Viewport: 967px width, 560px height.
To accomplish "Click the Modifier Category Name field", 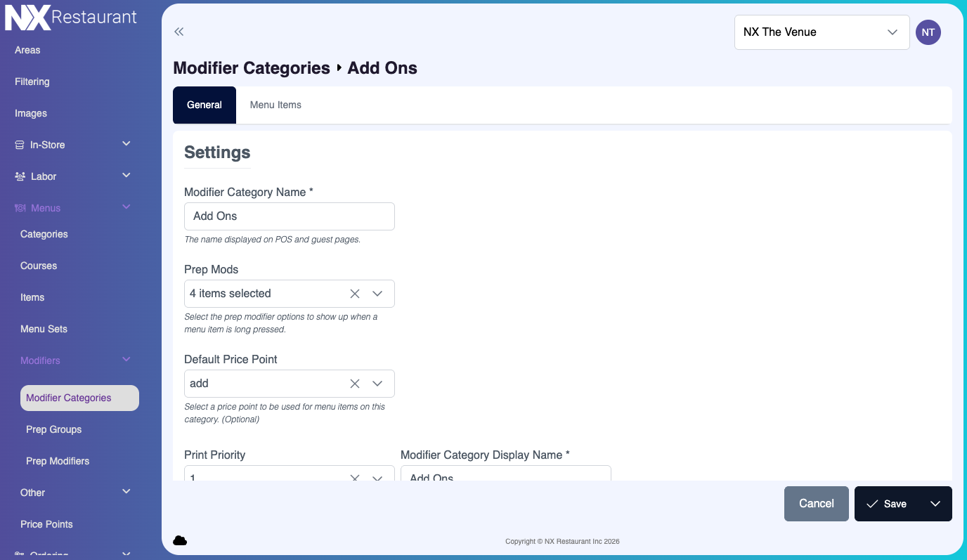I will pos(289,216).
